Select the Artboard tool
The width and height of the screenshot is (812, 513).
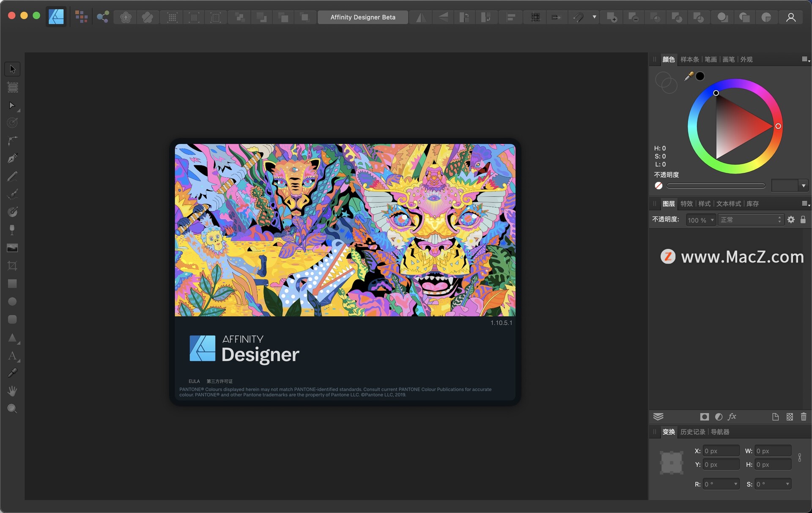click(x=12, y=87)
